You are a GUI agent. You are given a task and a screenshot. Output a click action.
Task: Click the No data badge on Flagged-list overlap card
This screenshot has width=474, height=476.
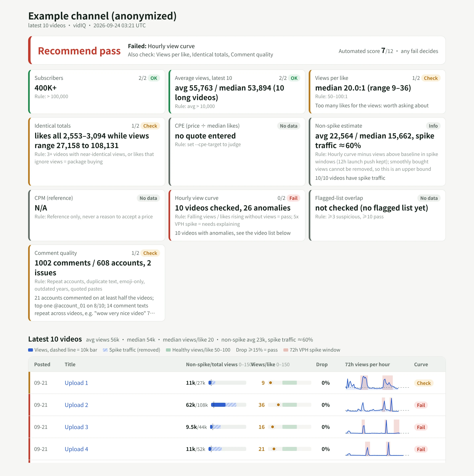[429, 198]
